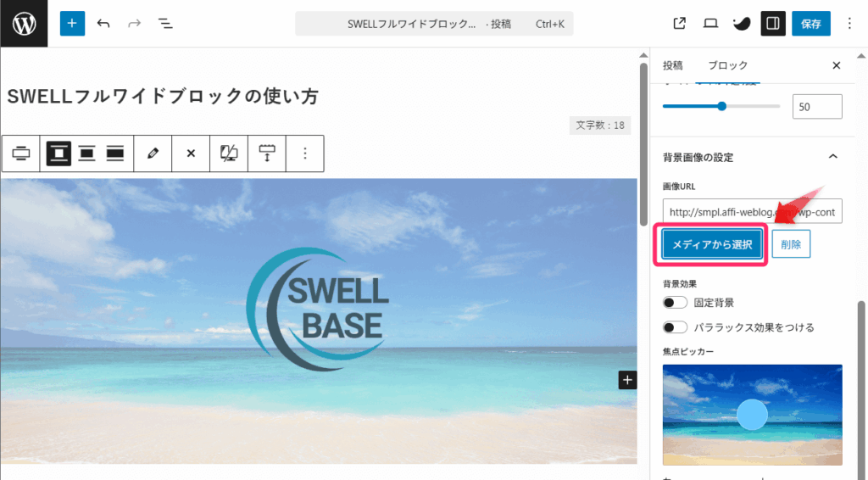This screenshot has width=868, height=480.
Task: Click the 画像URL input field
Action: (753, 211)
